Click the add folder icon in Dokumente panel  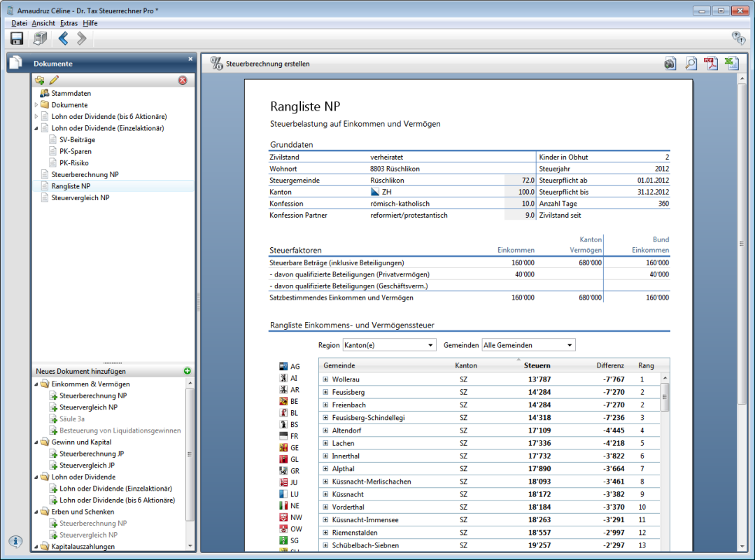click(x=40, y=80)
